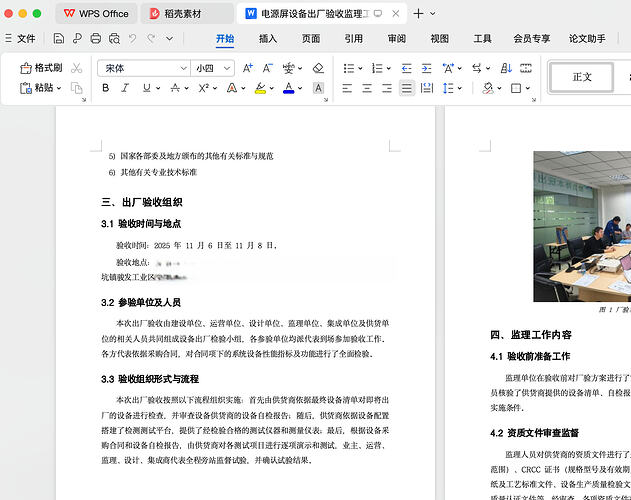Toggle Superscript formatting
The width and height of the screenshot is (631, 500).
(x=203, y=88)
